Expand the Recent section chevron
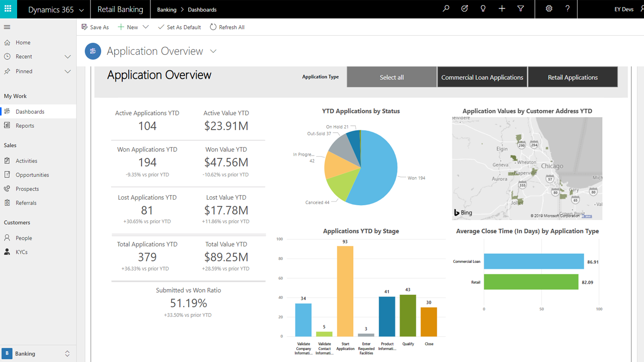The width and height of the screenshot is (644, 362). [67, 57]
